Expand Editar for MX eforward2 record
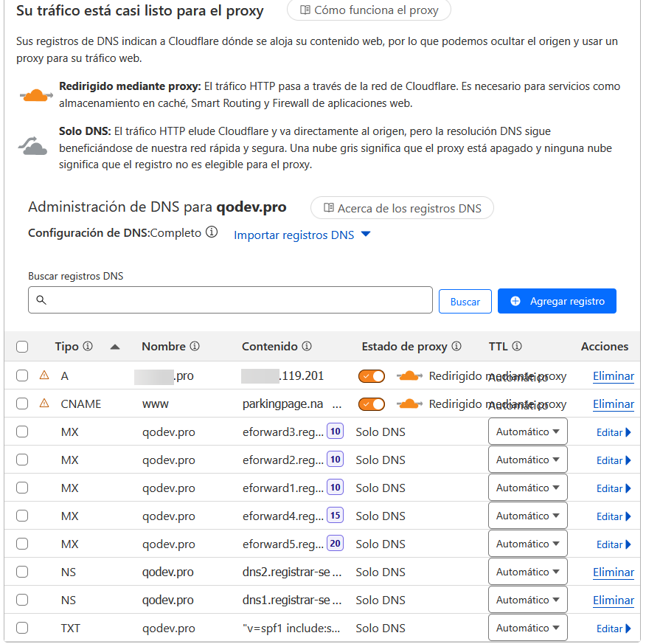 614,460
